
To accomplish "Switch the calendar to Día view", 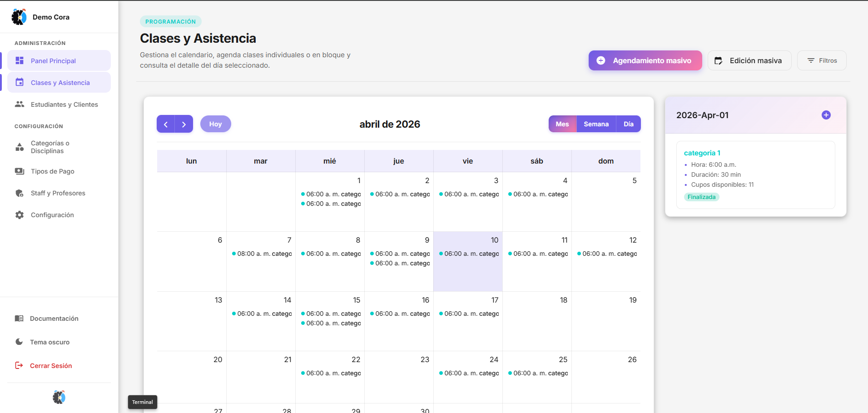I will click(x=629, y=124).
